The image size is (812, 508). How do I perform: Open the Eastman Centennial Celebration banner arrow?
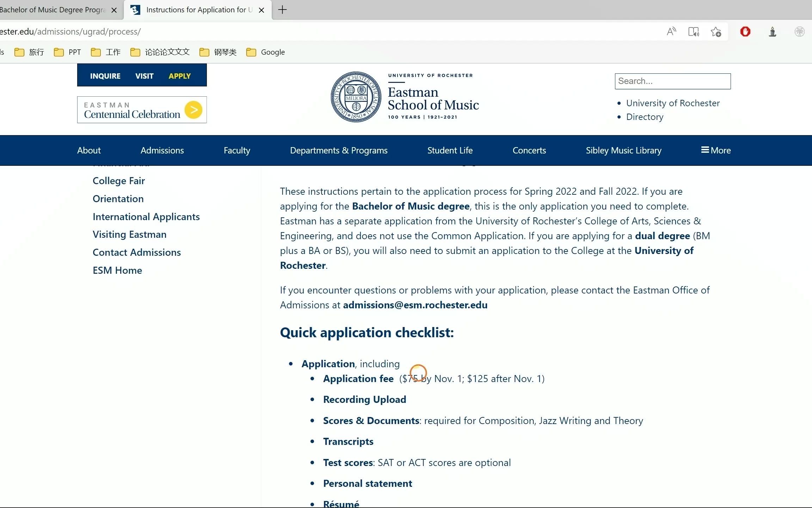(193, 110)
